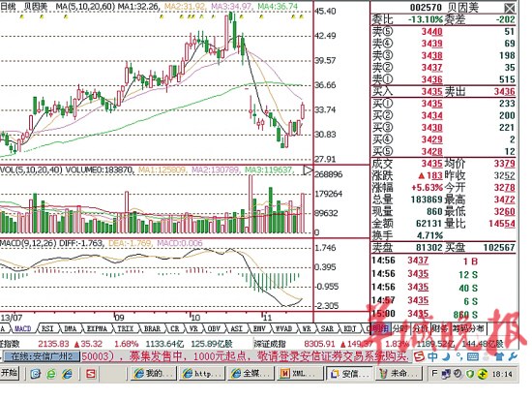Open the input method wrench settings

click(513, 356)
